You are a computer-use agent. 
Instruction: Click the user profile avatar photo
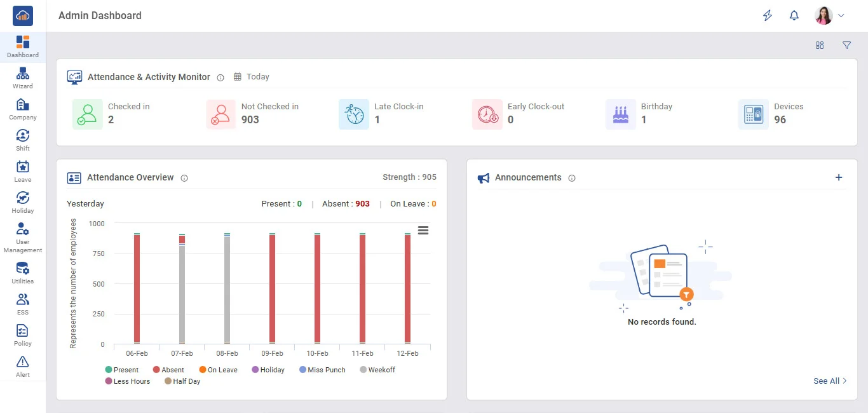824,16
